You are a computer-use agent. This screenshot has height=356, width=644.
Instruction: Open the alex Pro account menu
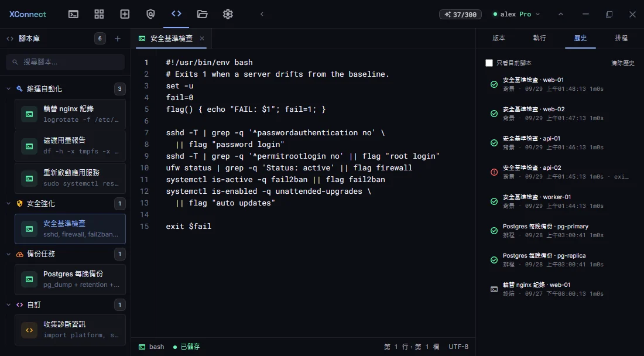[517, 14]
